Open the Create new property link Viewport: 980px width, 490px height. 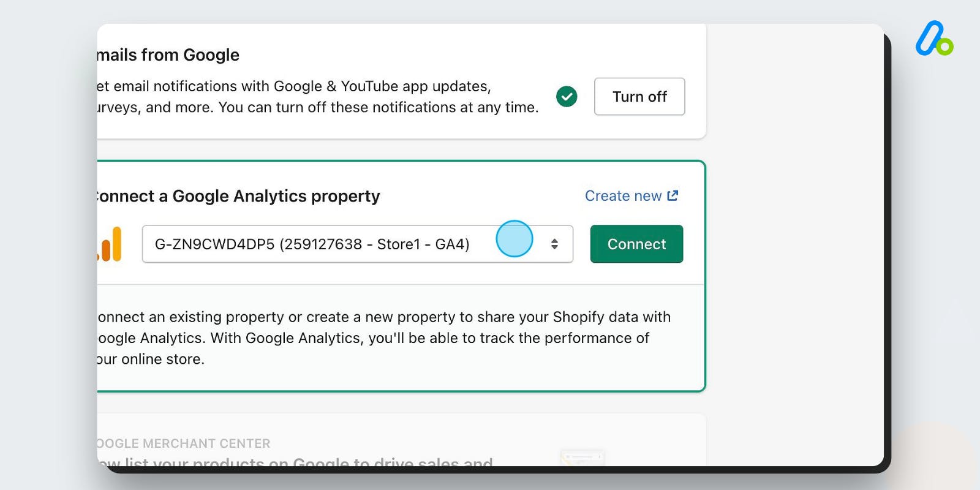[x=631, y=196]
